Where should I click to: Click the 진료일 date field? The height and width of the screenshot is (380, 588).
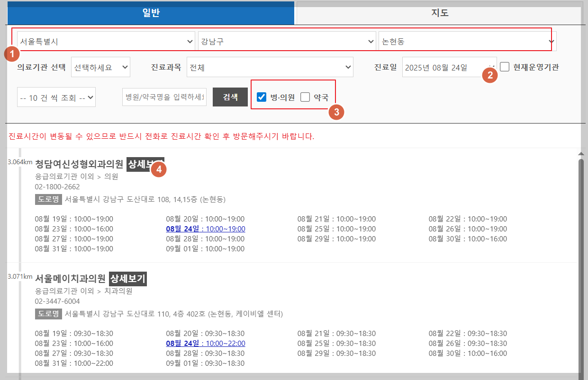[450, 67]
